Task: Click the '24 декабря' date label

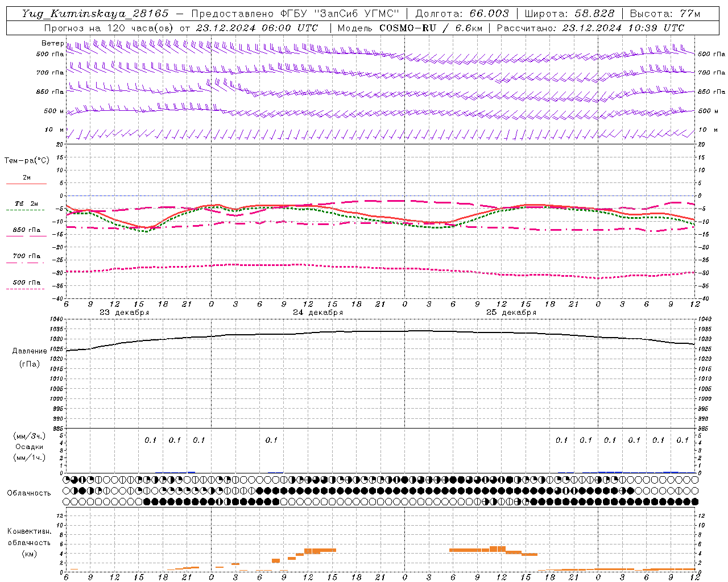Action: click(318, 313)
